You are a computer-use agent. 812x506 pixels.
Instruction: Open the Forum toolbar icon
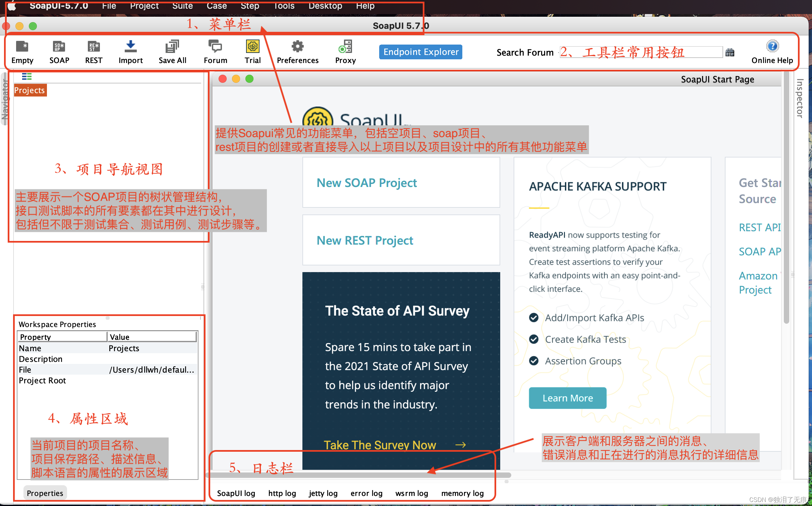[x=215, y=47]
